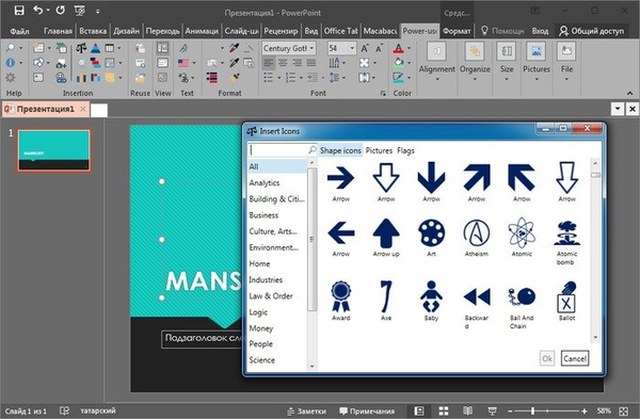Select the Law & Order category
640x419 pixels.
[x=273, y=295]
